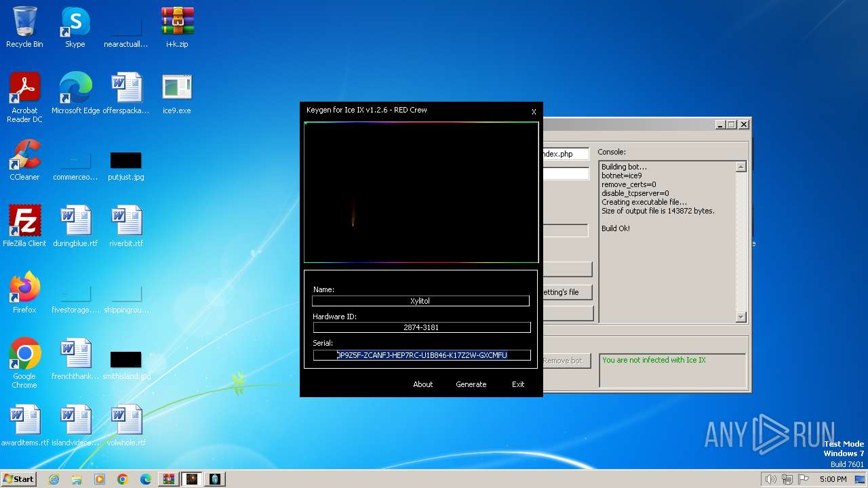The height and width of the screenshot is (488, 868).
Task: Select the nearactuall... desktop item
Action: tap(126, 33)
